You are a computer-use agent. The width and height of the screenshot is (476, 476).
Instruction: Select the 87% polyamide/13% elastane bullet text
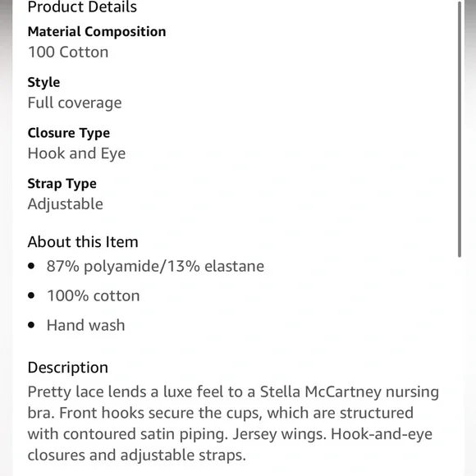155,267
